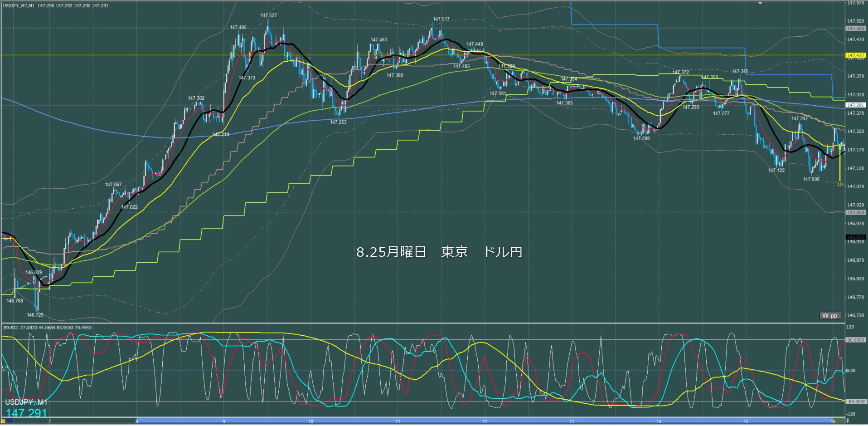Click the large cyan 147.291 price display
The width and height of the screenshot is (868, 426).
[26, 413]
